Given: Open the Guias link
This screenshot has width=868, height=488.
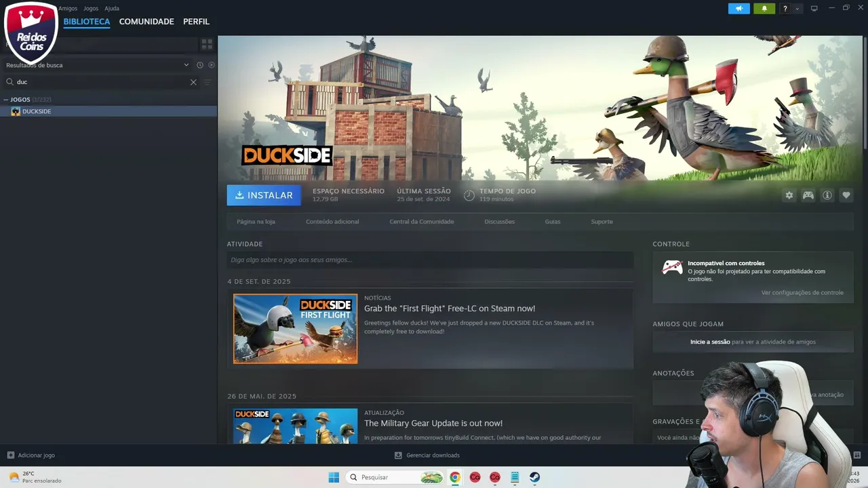Looking at the screenshot, I should [x=553, y=222].
